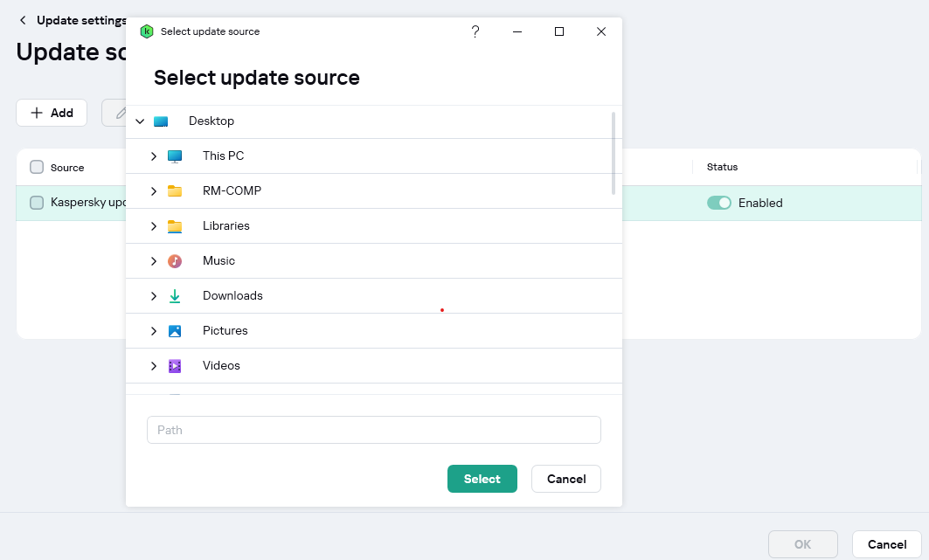Toggle the Enabled status switch
929x560 pixels.
tap(718, 203)
